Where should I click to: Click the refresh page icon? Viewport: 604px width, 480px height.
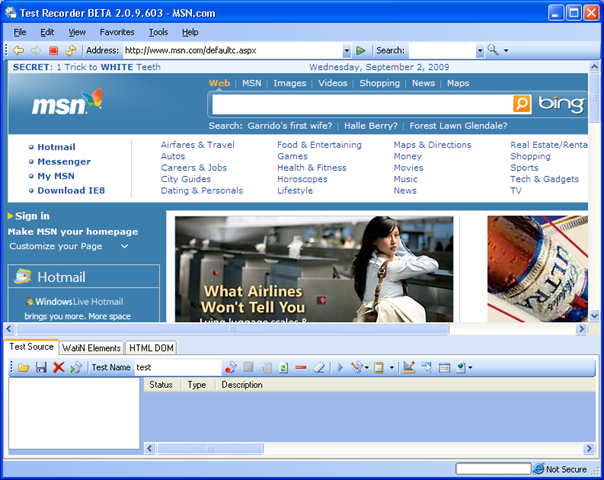71,50
